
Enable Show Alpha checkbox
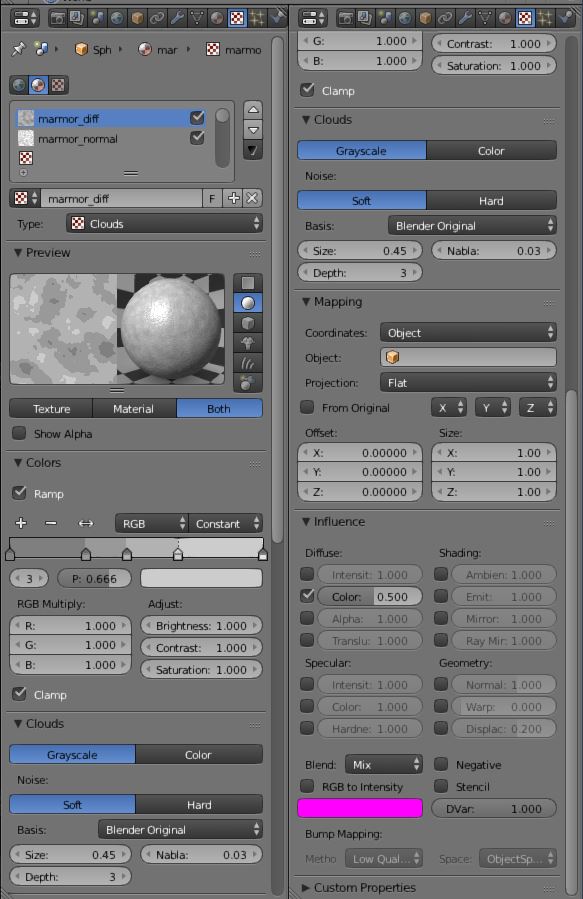coord(19,433)
